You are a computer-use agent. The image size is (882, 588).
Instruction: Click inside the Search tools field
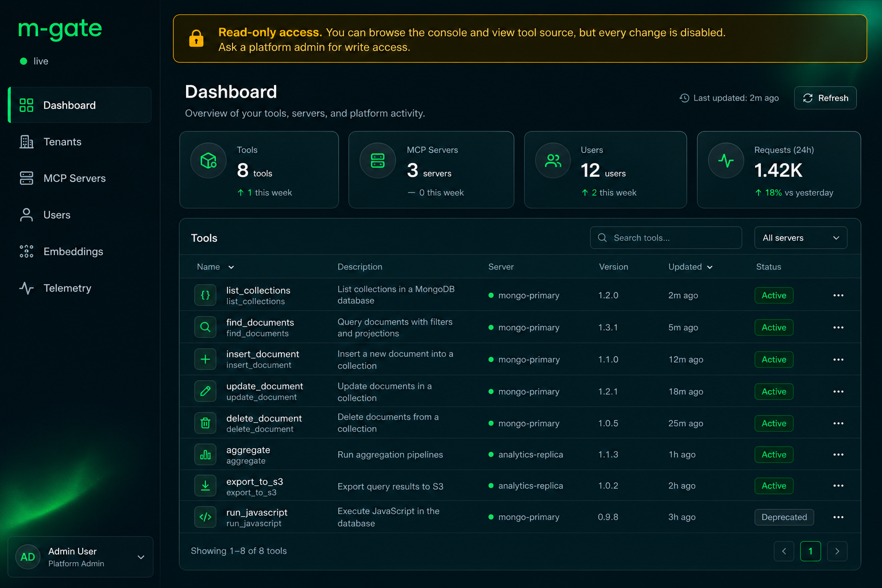666,238
